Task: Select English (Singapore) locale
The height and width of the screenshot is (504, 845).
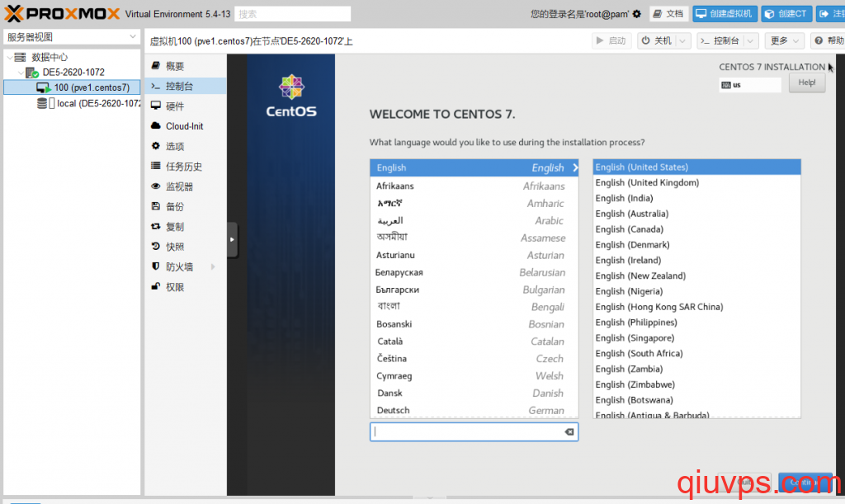Action: pyautogui.click(x=696, y=338)
